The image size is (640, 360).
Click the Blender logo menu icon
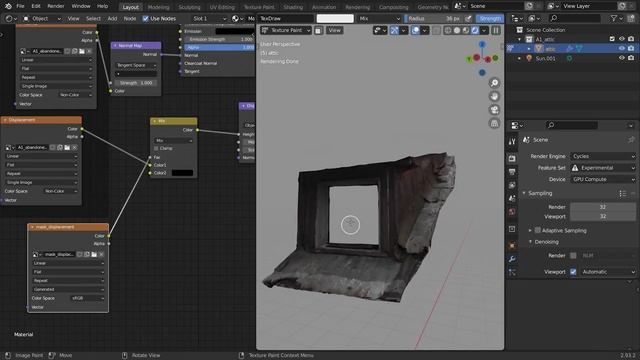pos(8,6)
